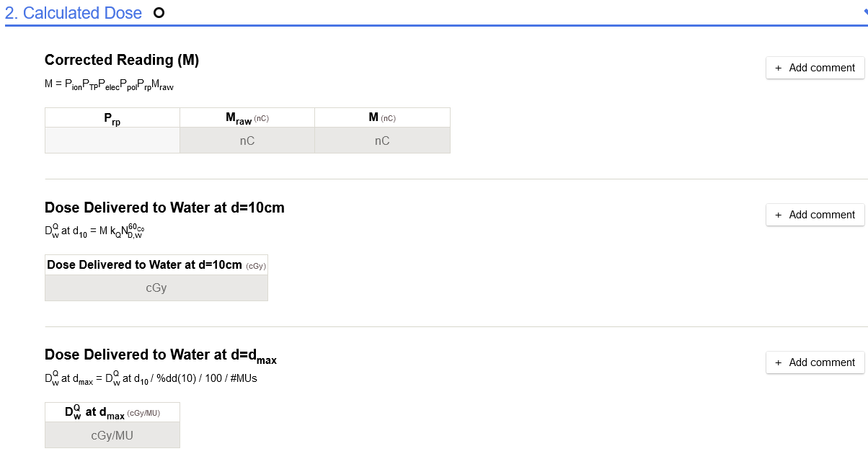Viewport: 868px width, 459px height.
Task: Add comment to Corrected Reading (M) section
Action: point(815,68)
